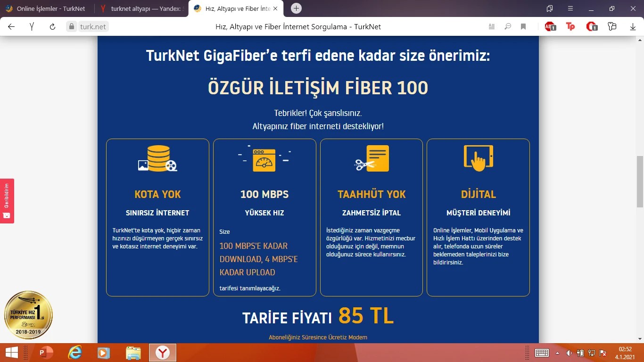644x362 pixels.
Task: Open the Action Center flag icon
Action: point(603,353)
